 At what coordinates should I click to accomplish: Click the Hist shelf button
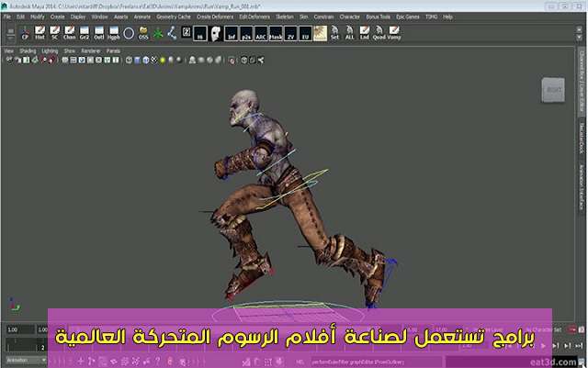coord(40,33)
